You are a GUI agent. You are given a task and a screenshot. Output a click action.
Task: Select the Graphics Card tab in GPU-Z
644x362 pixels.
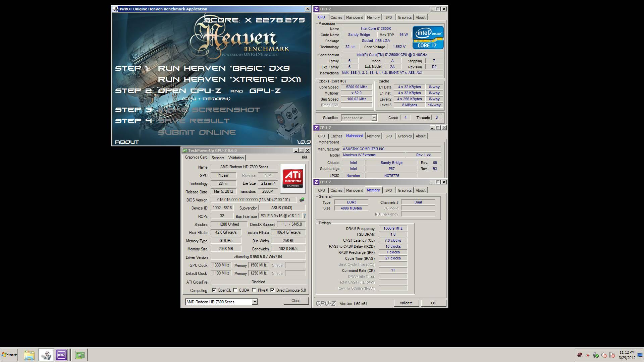tap(196, 158)
